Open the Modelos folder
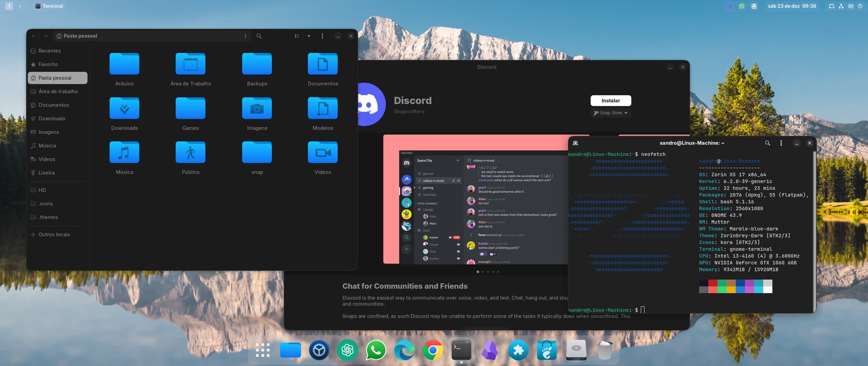The height and width of the screenshot is (366, 868). coord(323,108)
